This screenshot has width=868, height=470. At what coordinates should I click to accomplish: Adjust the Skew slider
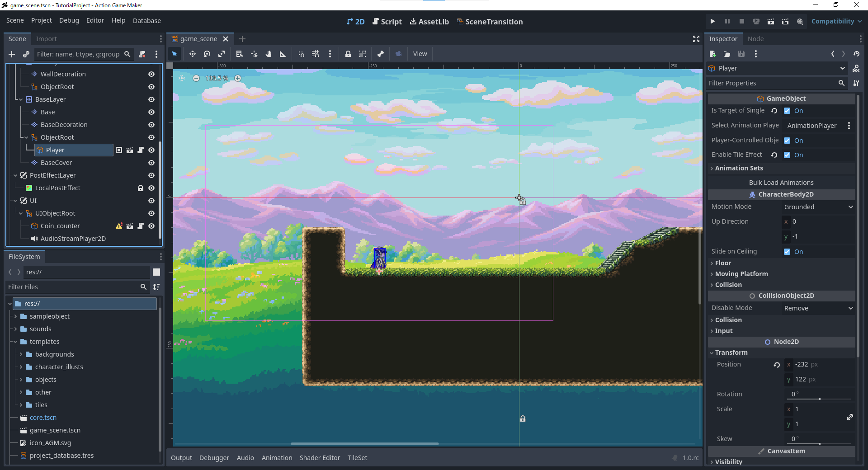820,444
